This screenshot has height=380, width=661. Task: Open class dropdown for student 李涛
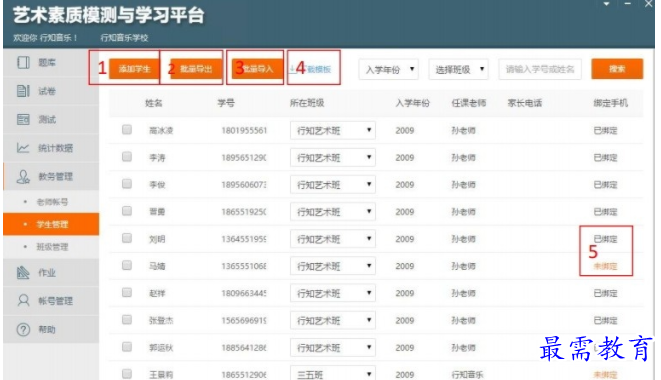(333, 157)
